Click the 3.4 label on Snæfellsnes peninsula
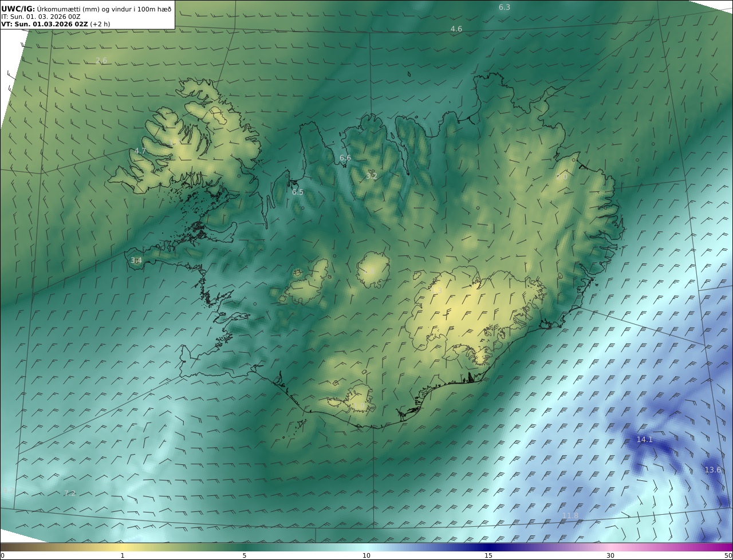Viewport: 733px width, 560px height. pos(136,261)
